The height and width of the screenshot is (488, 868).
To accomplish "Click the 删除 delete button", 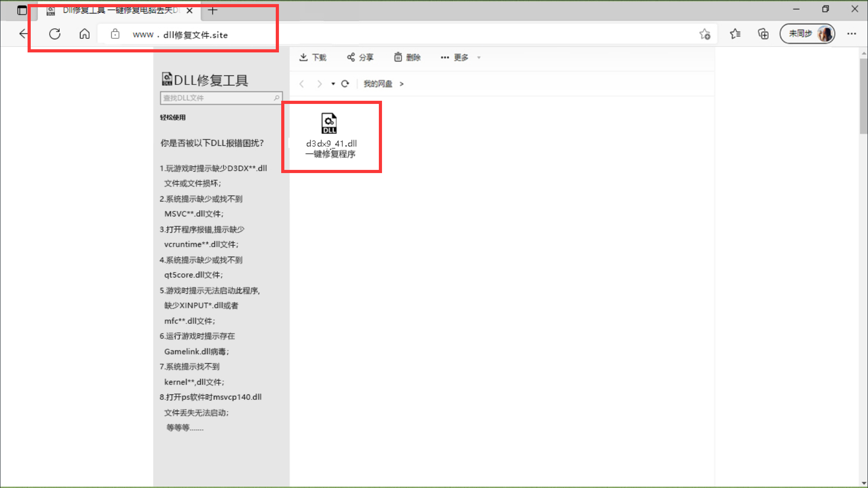I will pos(407,57).
